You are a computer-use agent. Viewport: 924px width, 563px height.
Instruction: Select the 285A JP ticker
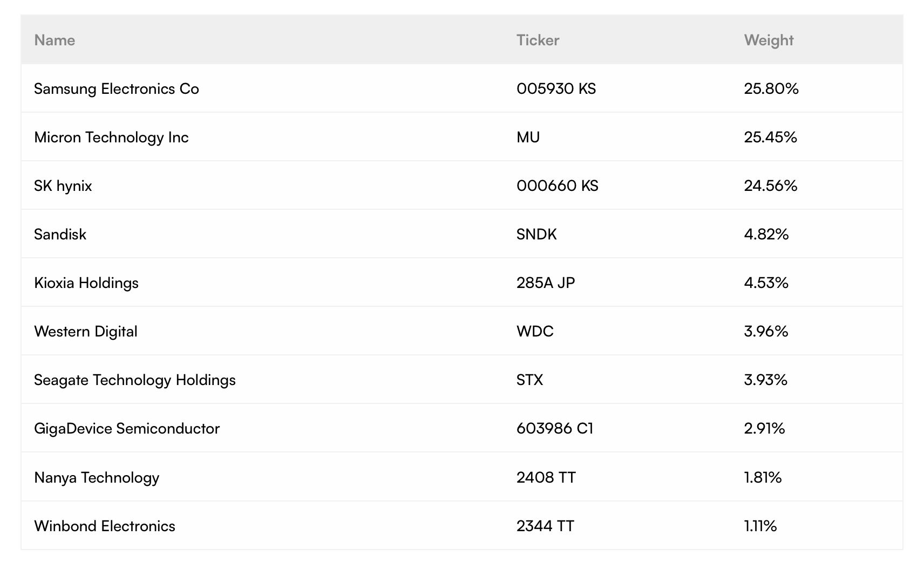tap(546, 283)
